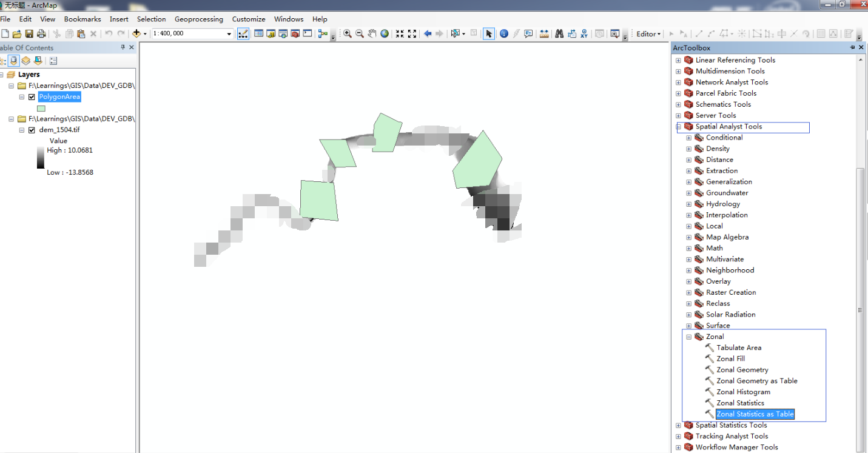Open the Go To XY tool

point(584,34)
